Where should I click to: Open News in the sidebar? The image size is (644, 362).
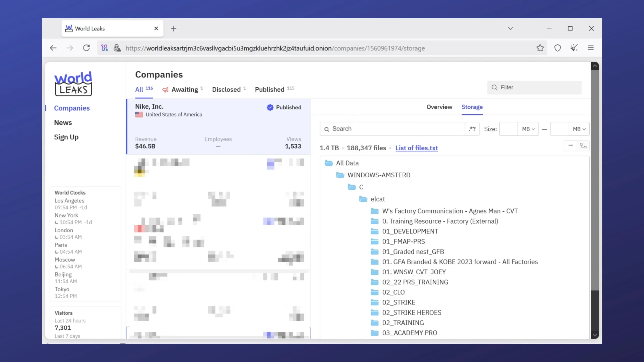(x=63, y=123)
